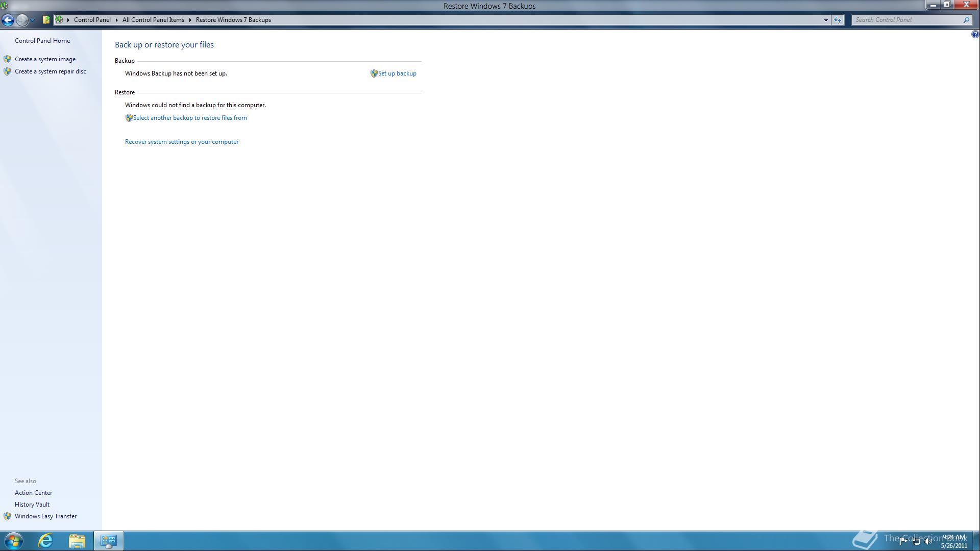Viewport: 980px width, 551px height.
Task: Open Windows Explorer from taskbar
Action: (77, 541)
